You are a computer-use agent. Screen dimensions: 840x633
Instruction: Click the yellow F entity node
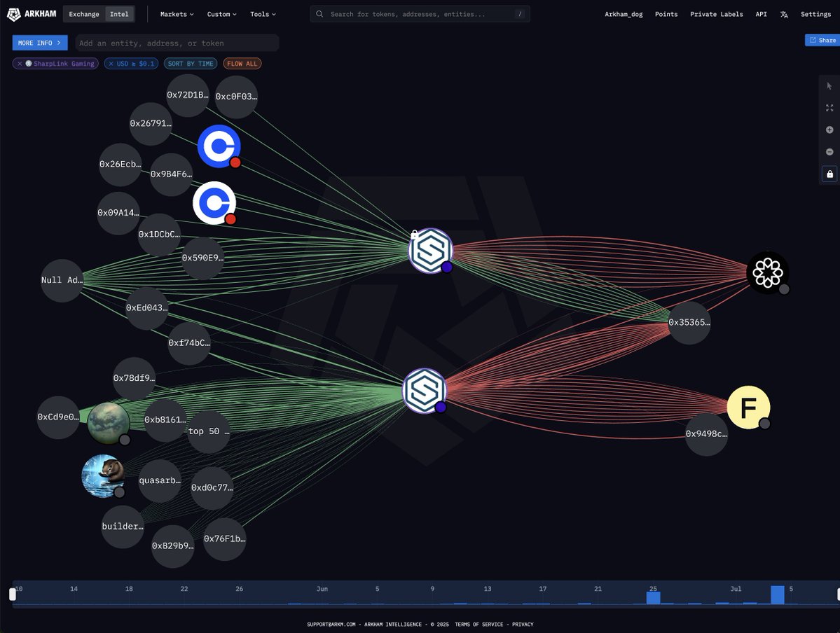pyautogui.click(x=748, y=408)
